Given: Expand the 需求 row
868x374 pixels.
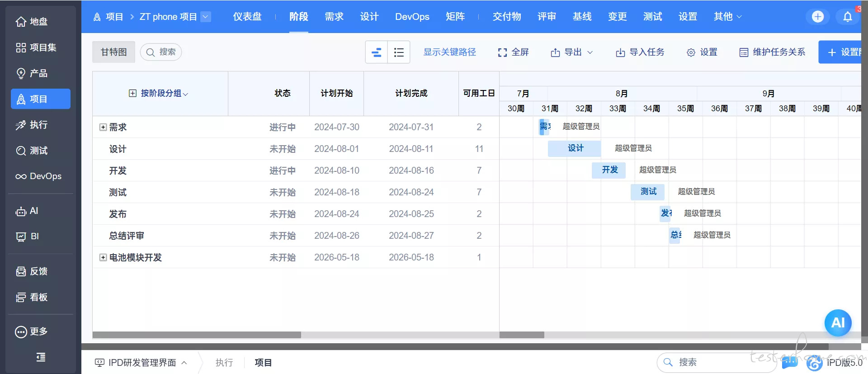Looking at the screenshot, I should [103, 127].
